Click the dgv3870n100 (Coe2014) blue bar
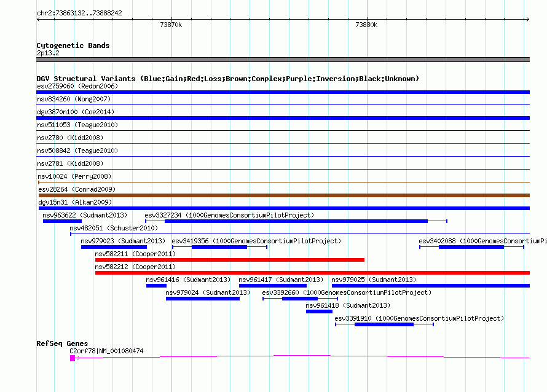 pyautogui.click(x=283, y=118)
